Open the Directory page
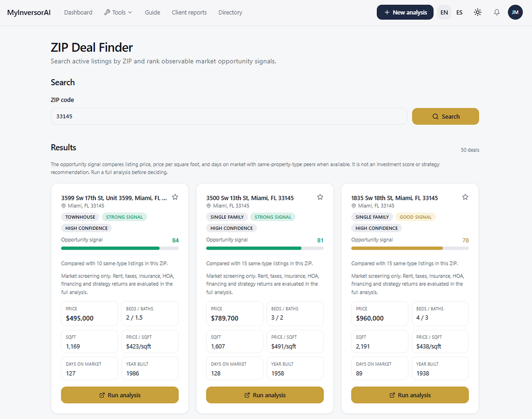 click(x=230, y=12)
